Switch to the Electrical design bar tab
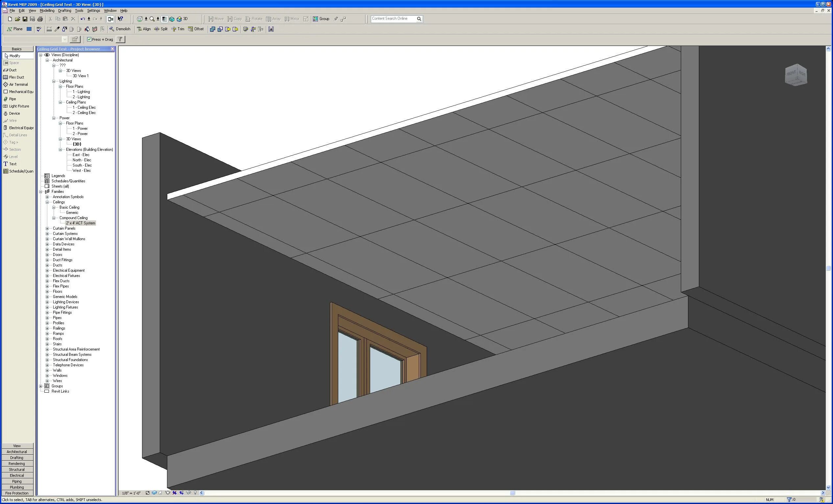The image size is (833, 504). (17, 475)
